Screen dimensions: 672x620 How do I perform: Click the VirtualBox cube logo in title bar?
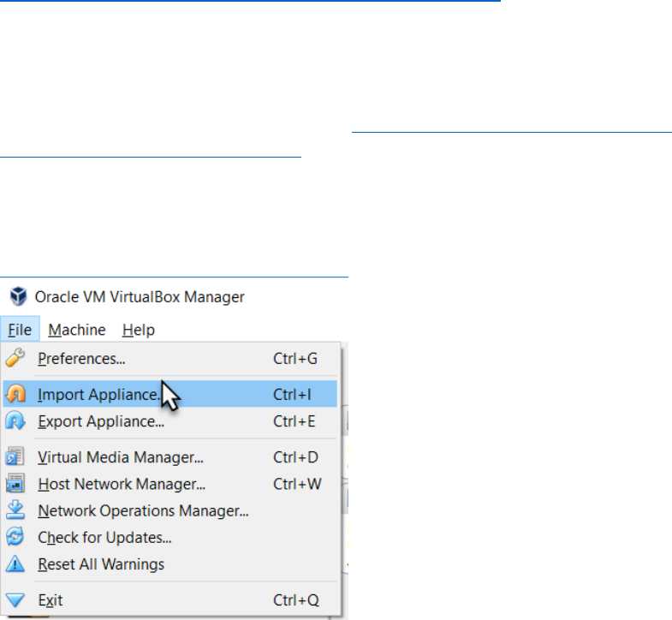tap(19, 296)
